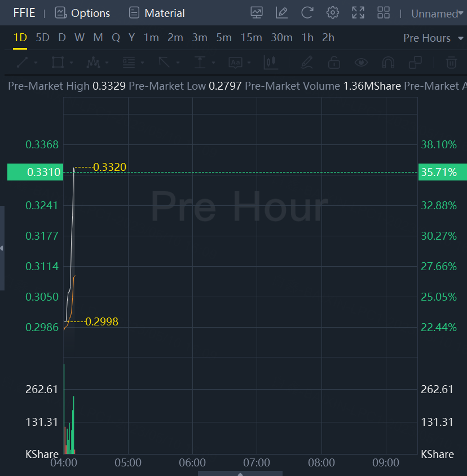Open the Material button
This screenshot has width=467, height=476.
pyautogui.click(x=157, y=13)
